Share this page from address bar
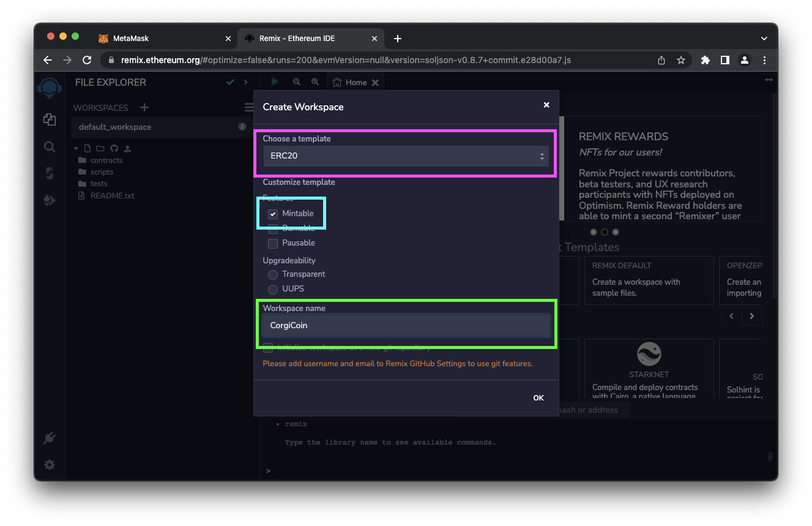This screenshot has height=526, width=812. (661, 60)
